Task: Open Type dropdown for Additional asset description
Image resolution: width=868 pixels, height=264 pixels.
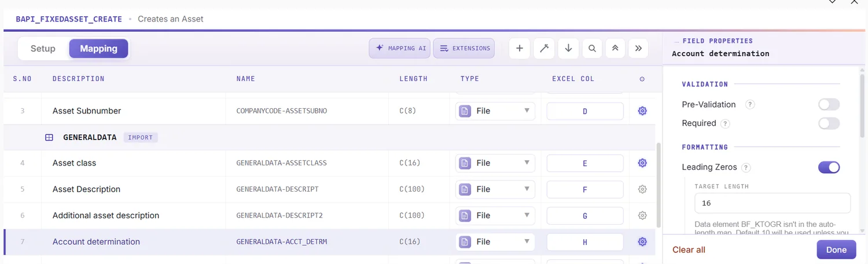Action: pyautogui.click(x=495, y=215)
